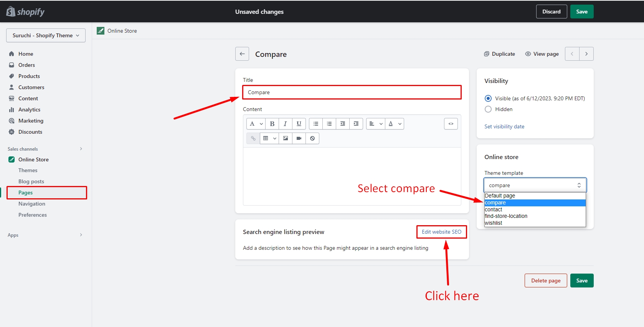Click the numbered list icon
Image resolution: width=644 pixels, height=327 pixels.
(x=329, y=124)
